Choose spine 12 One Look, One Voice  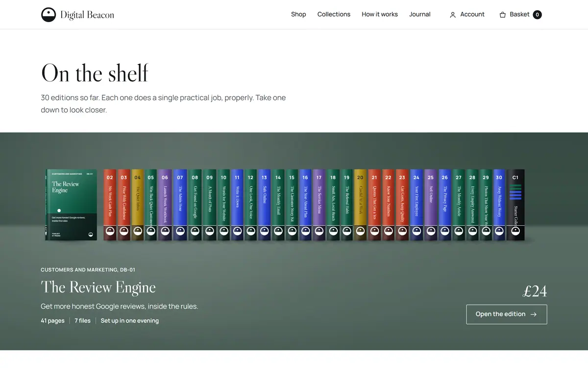[250, 205]
